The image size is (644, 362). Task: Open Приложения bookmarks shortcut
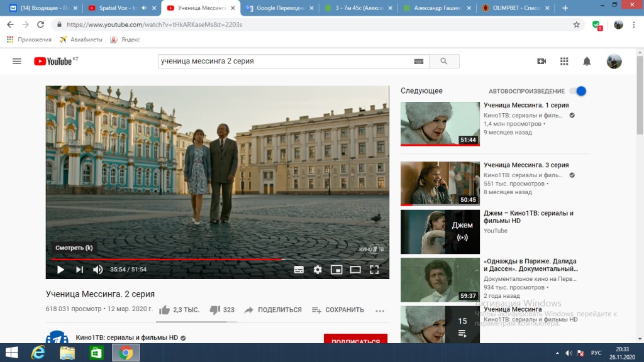point(29,40)
